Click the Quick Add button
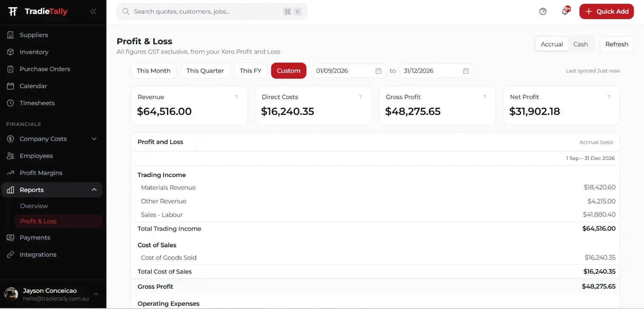644x309 pixels. [x=607, y=11]
